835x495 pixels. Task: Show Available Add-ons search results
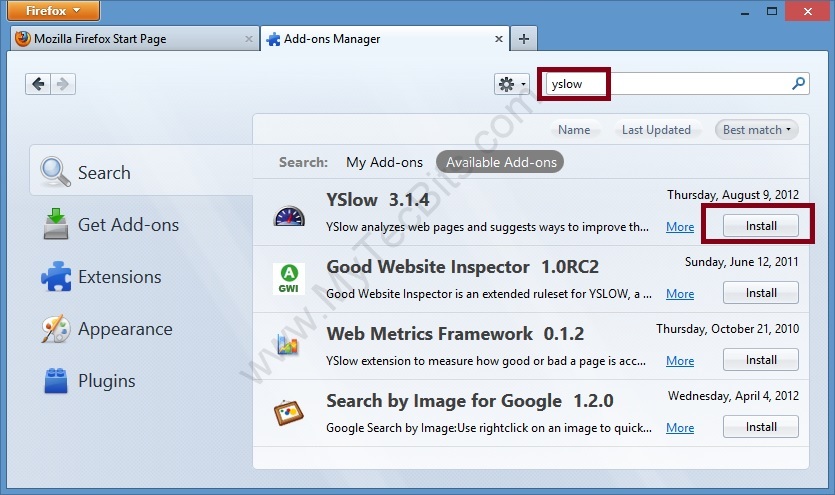click(x=501, y=162)
